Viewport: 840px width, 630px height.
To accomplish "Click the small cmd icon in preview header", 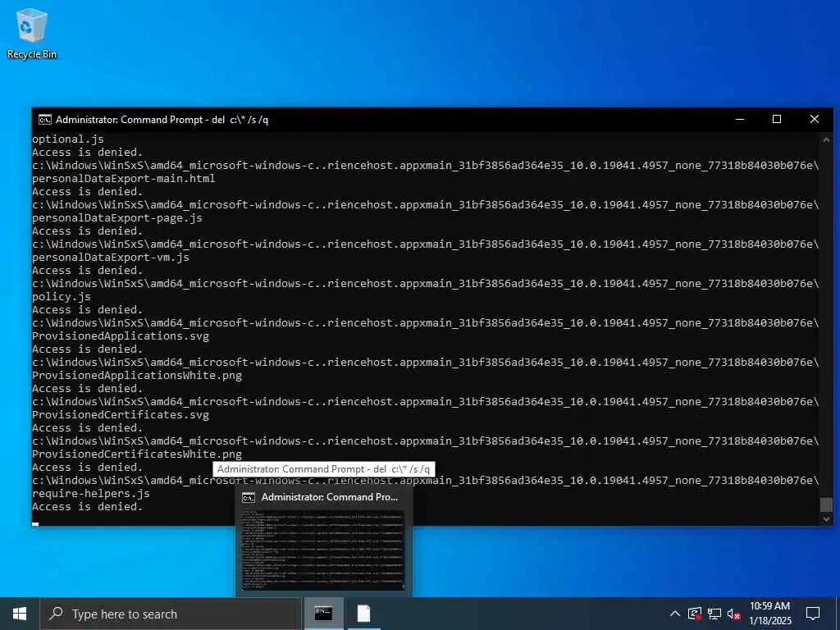I will pos(248,498).
